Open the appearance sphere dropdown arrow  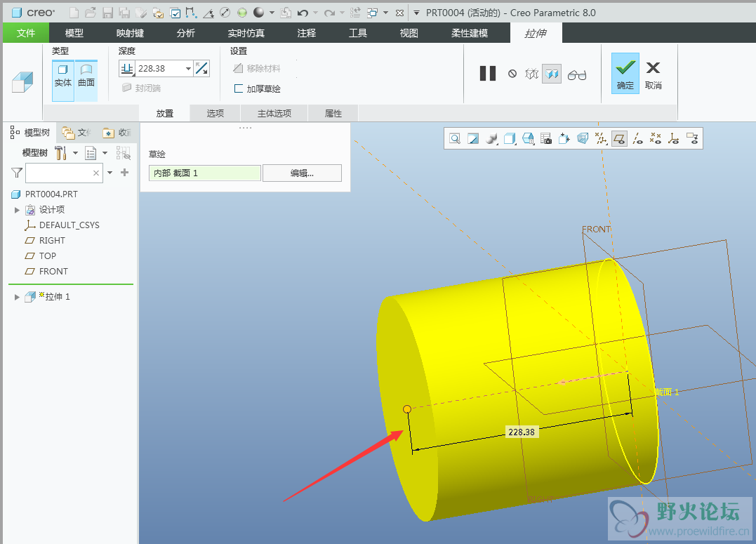tap(272, 13)
